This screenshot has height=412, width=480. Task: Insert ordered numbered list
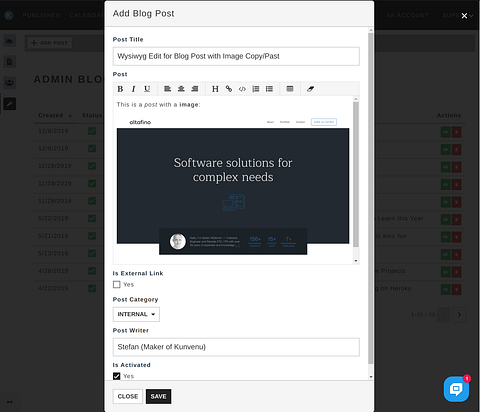256,89
